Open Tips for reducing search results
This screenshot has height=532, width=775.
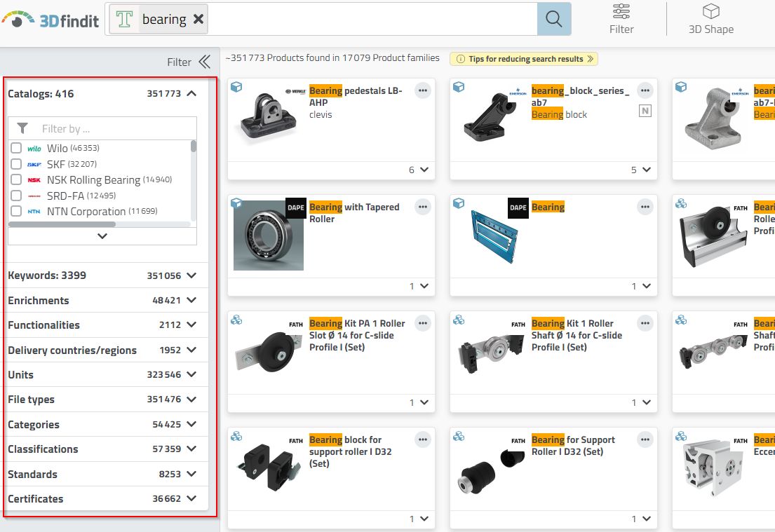coord(524,59)
